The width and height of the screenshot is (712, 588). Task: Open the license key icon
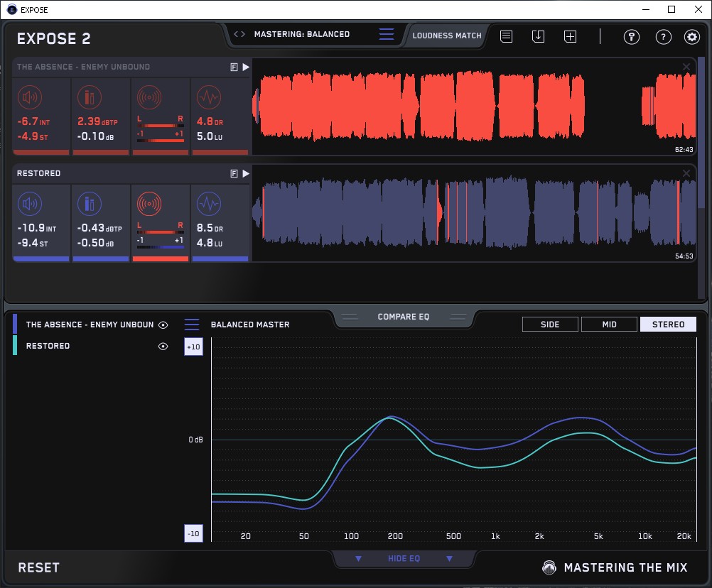coord(631,37)
